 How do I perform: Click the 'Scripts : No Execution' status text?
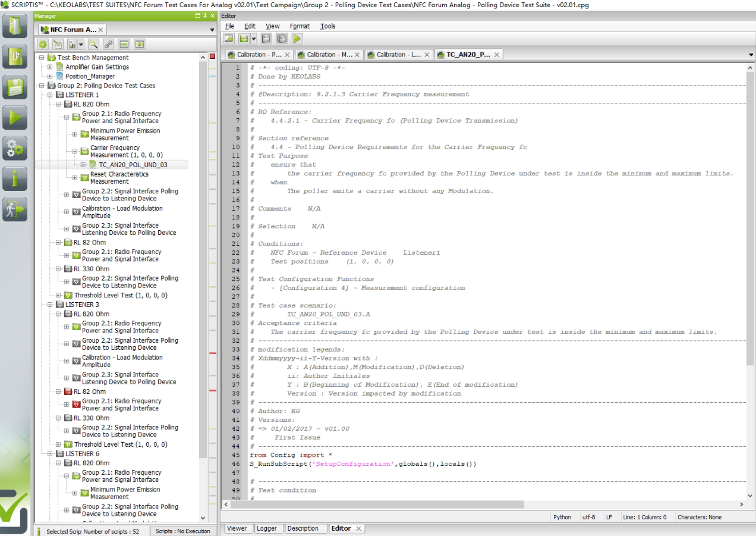[183, 531]
